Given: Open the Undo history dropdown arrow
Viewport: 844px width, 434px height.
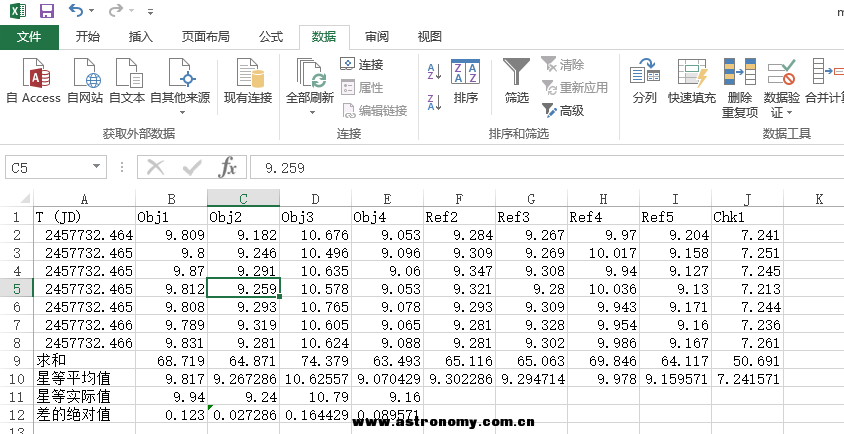Looking at the screenshot, I should click(x=91, y=10).
